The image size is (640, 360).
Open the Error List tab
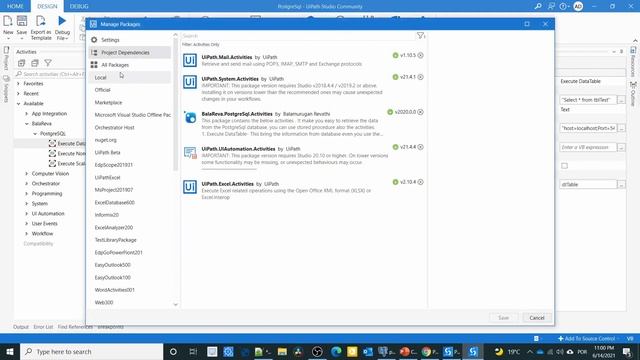click(x=43, y=327)
